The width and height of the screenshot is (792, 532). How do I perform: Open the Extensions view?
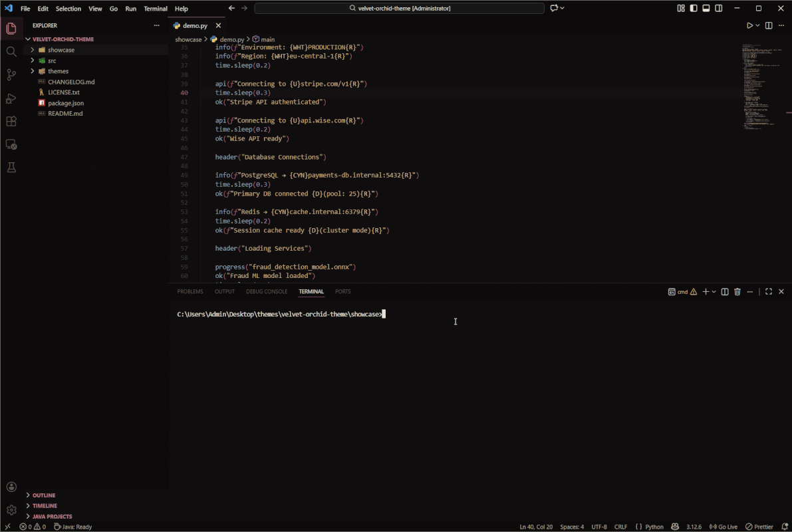point(11,121)
